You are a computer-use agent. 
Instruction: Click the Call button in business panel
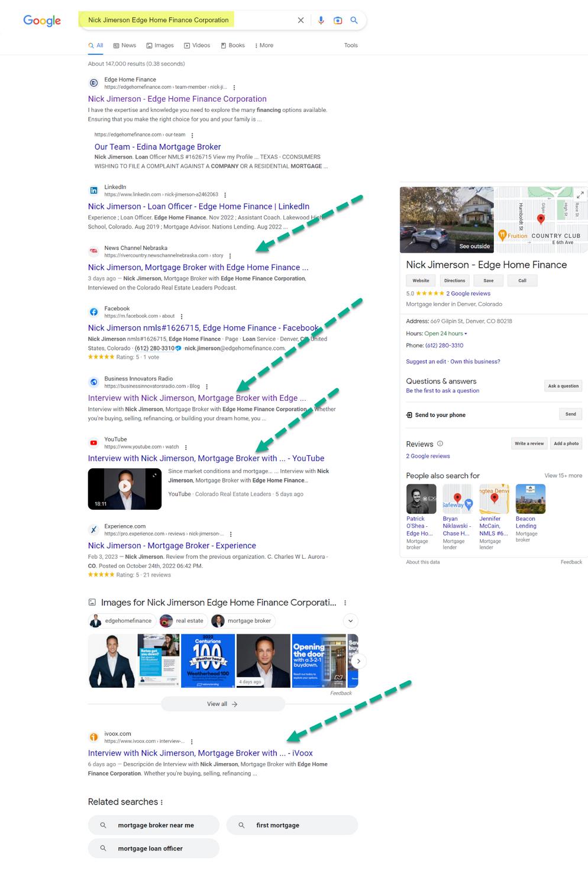[x=522, y=281]
